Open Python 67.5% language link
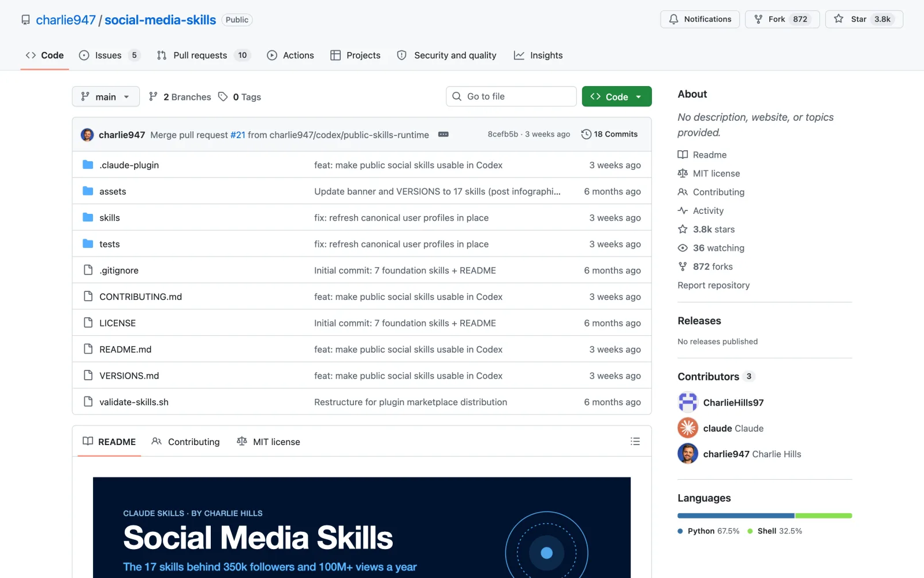924x578 pixels. 709,531
